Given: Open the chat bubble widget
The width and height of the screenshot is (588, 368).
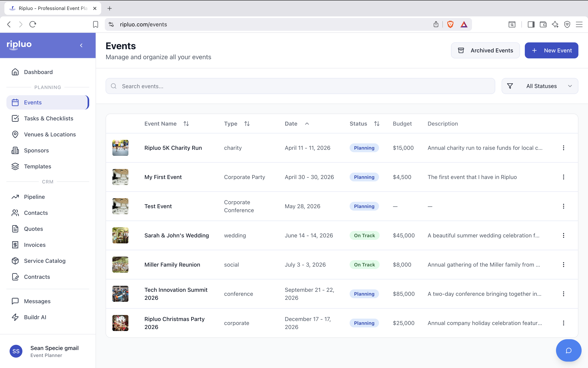Looking at the screenshot, I should [x=568, y=350].
